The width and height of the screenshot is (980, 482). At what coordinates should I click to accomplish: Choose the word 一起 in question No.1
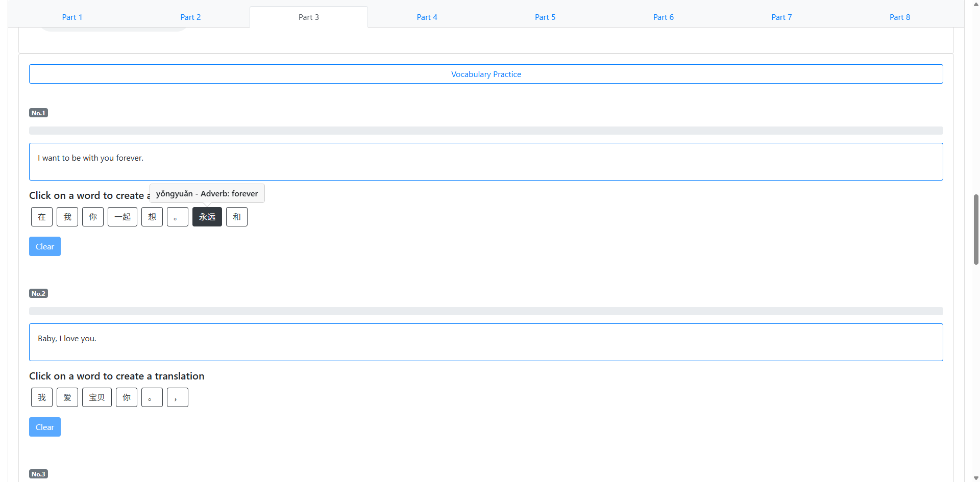point(122,217)
